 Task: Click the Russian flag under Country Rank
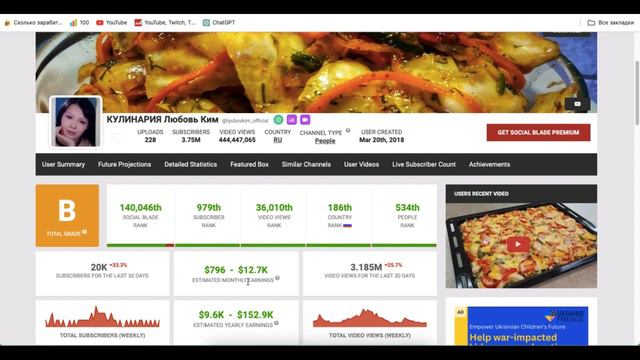click(347, 225)
